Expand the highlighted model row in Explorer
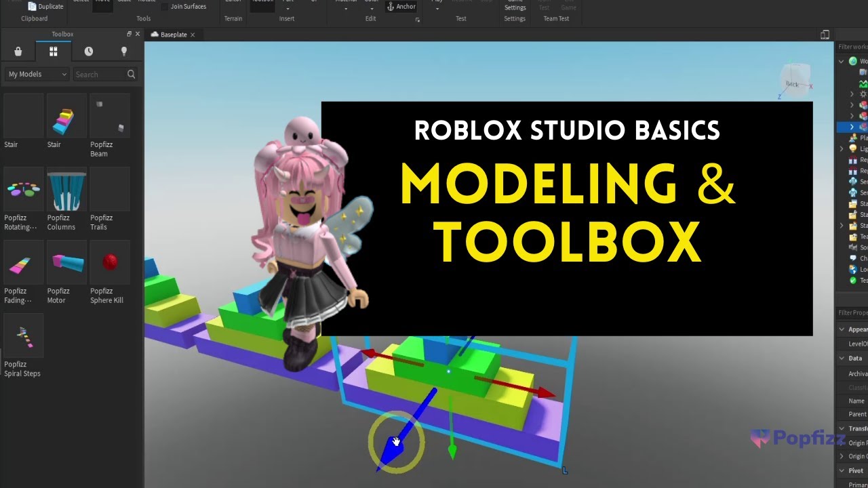The image size is (868, 488). coord(852,127)
